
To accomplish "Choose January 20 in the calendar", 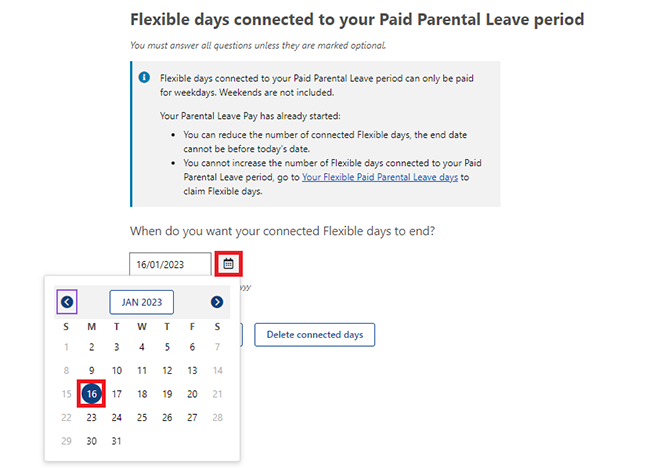I will [x=192, y=394].
